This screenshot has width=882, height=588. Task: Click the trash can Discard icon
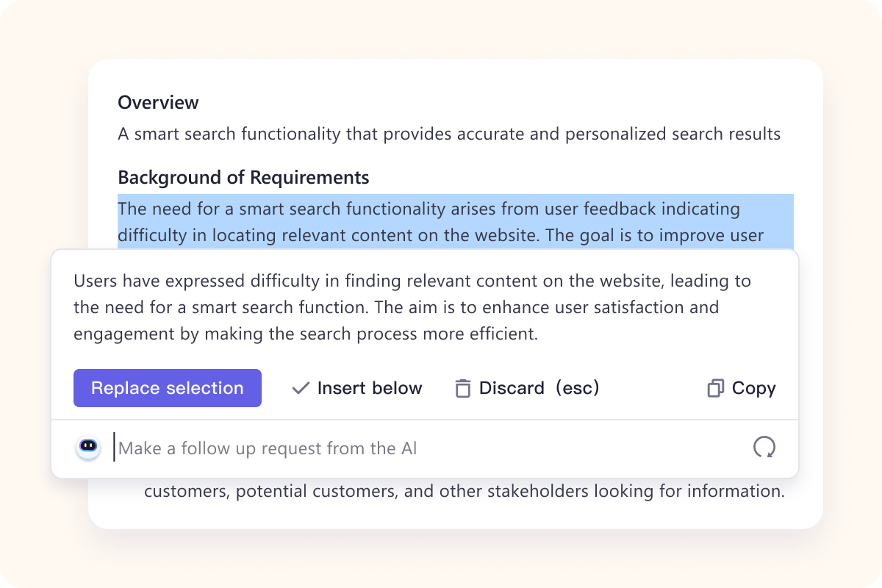pos(462,388)
